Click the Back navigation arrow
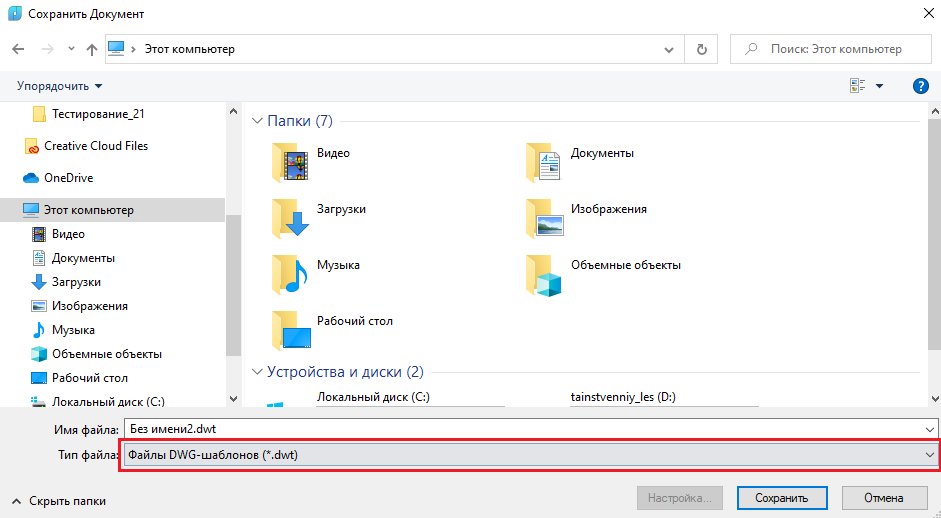This screenshot has height=518, width=941. [17, 49]
